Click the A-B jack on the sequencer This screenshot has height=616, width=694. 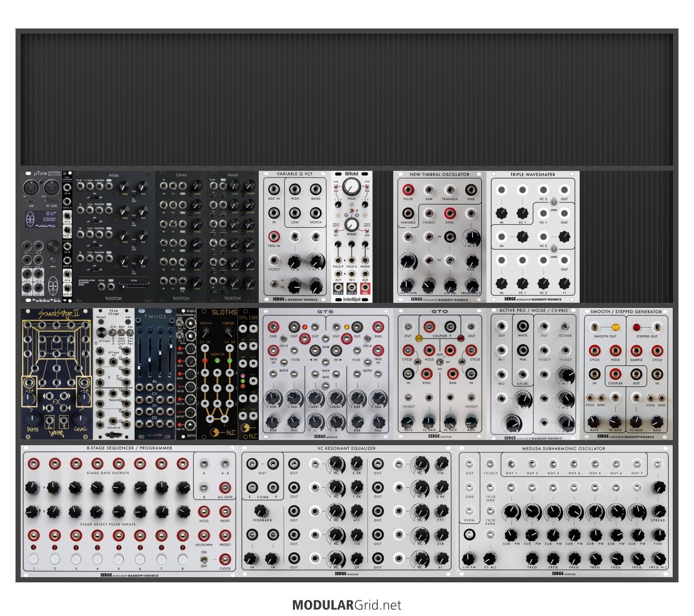225,464
